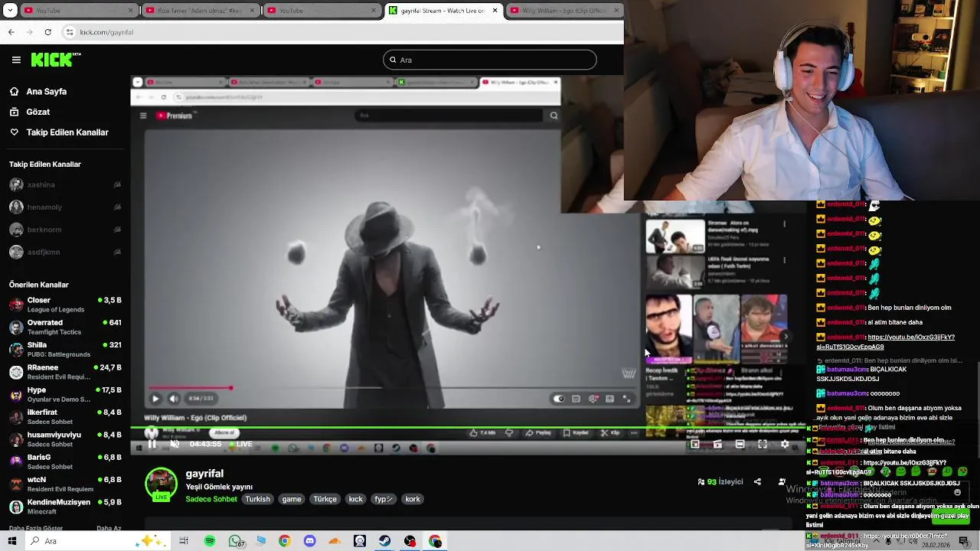Mute the embedded YouTube video
980x551 pixels.
(174, 398)
